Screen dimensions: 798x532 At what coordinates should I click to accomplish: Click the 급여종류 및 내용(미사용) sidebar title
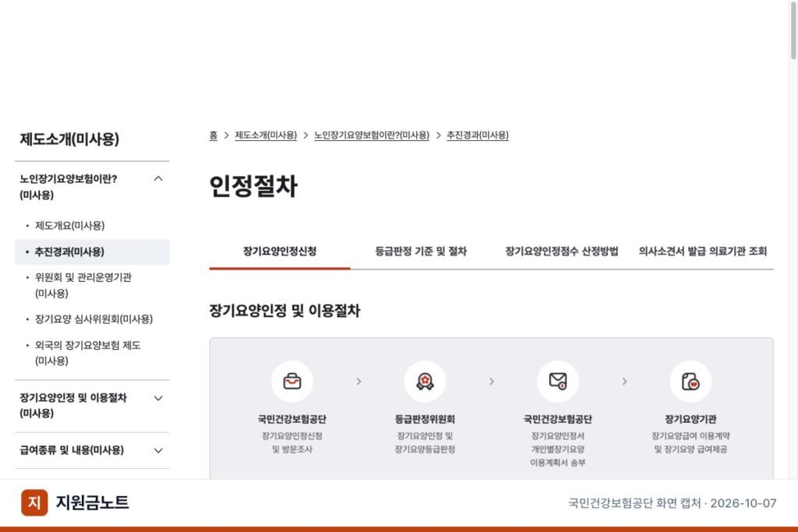coord(71,450)
